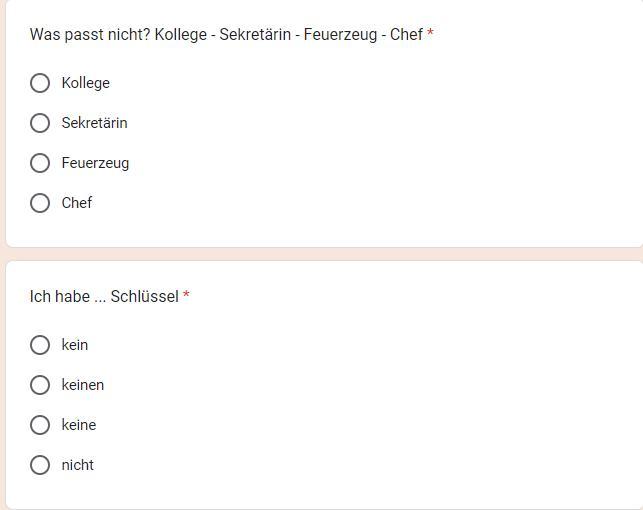
Task: Click the Kollege answer label text
Action: 85,83
